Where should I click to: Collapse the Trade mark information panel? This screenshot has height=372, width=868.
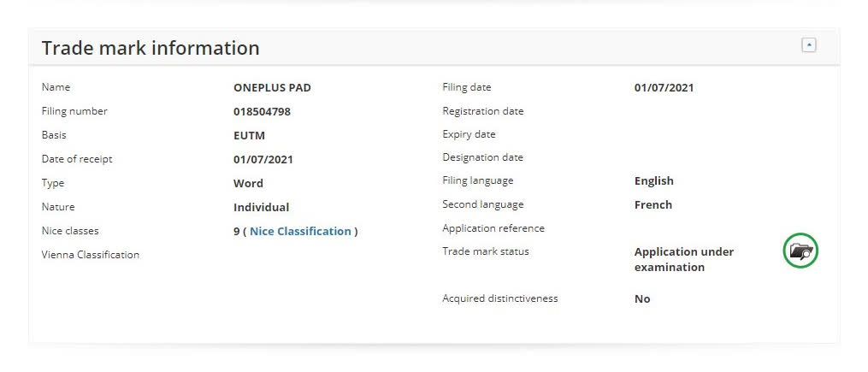click(x=808, y=45)
